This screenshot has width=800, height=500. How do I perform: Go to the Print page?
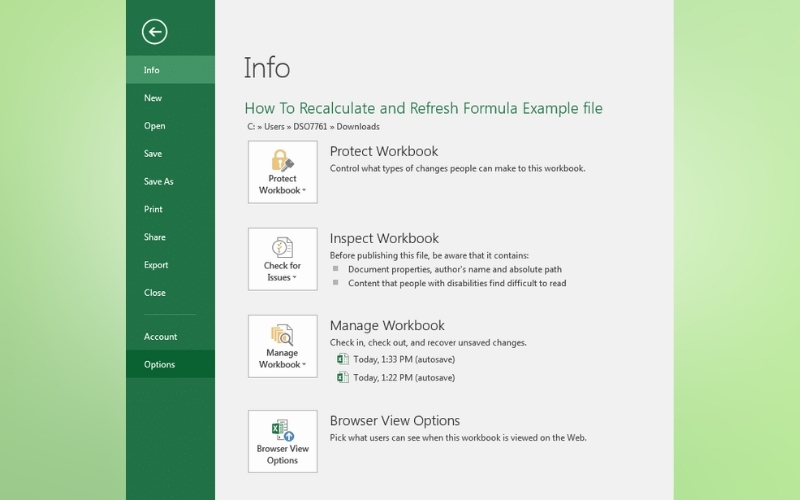(x=153, y=209)
